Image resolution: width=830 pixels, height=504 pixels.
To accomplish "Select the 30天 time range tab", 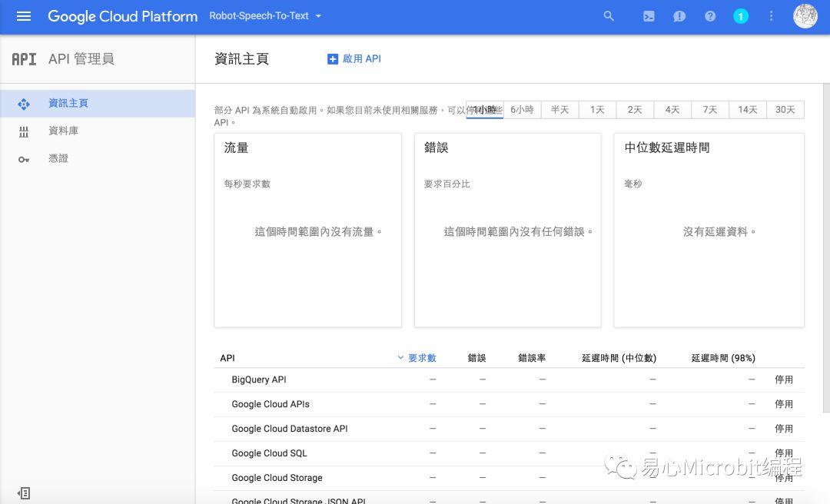I will (x=785, y=110).
